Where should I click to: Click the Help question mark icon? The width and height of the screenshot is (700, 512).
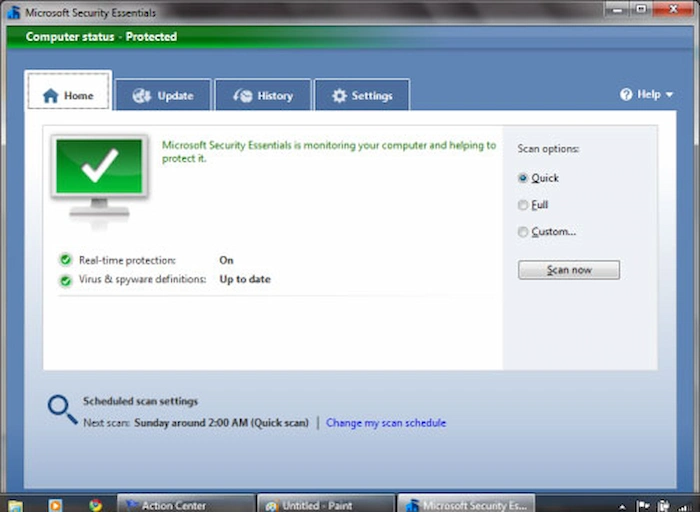(x=626, y=94)
